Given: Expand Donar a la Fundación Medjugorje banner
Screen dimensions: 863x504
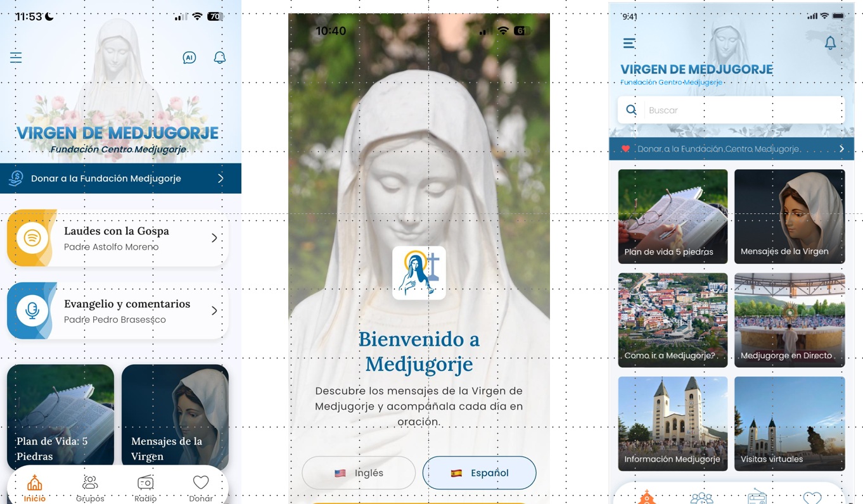Looking at the screenshot, I should point(221,179).
